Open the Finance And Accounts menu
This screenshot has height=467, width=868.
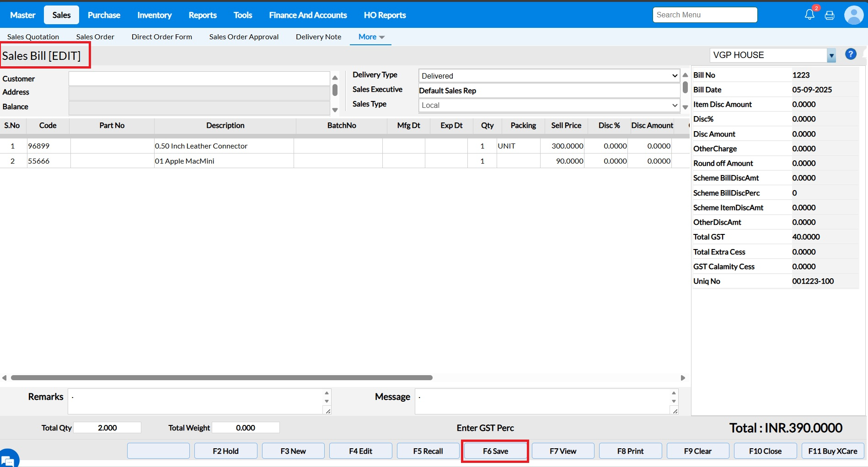pyautogui.click(x=308, y=15)
